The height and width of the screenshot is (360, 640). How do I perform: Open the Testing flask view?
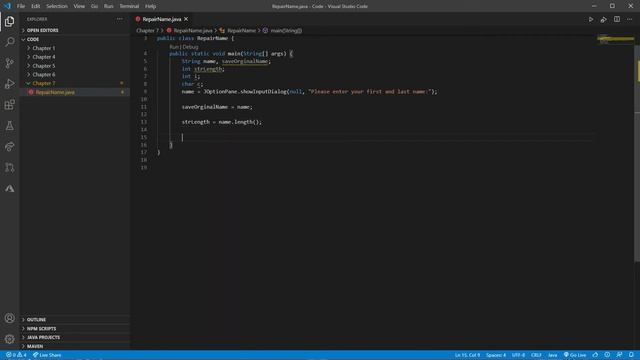(x=9, y=126)
